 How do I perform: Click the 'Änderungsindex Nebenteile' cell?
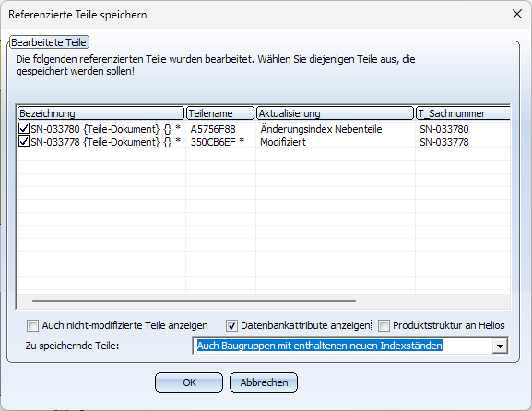pos(321,129)
